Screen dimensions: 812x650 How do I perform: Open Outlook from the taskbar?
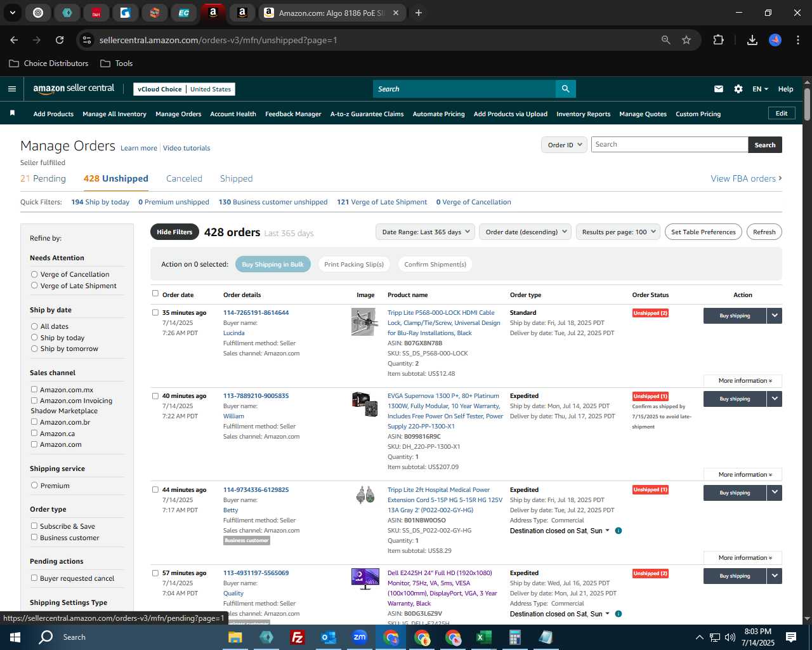[328, 637]
